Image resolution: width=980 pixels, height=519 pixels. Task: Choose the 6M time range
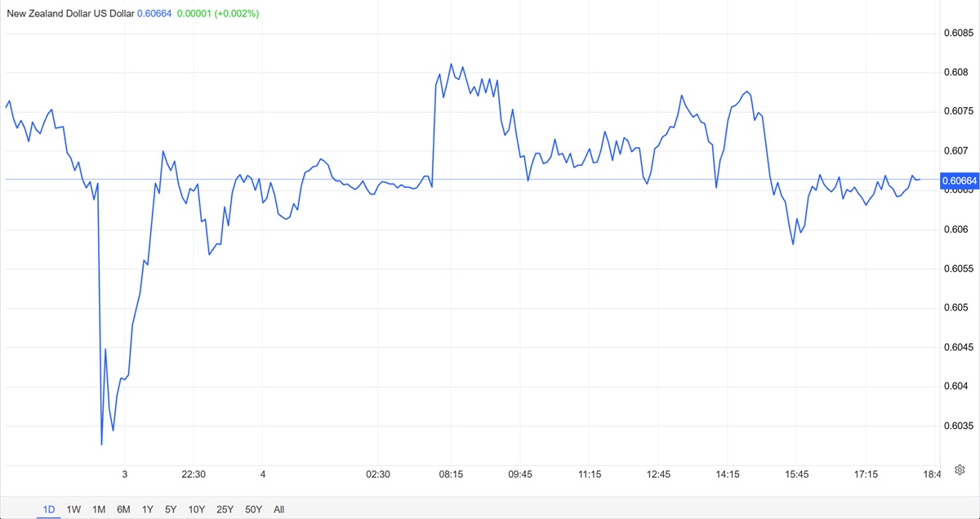pos(123,509)
